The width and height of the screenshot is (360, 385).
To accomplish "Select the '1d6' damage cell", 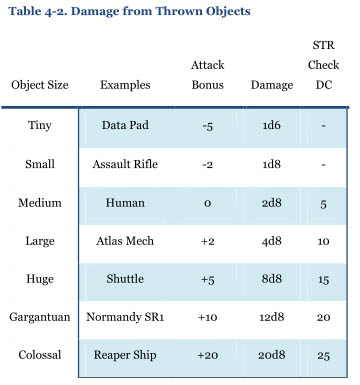I will pos(272,125).
